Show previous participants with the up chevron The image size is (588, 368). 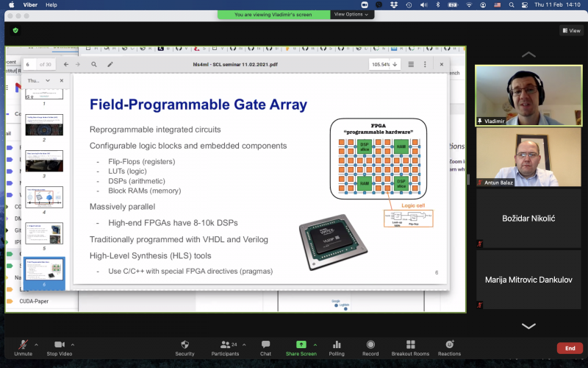(x=528, y=54)
